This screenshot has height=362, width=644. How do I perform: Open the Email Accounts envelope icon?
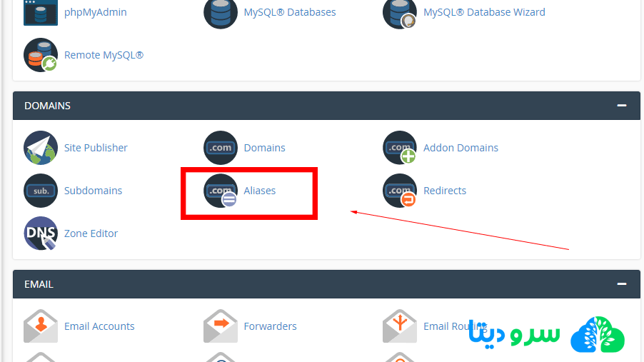click(x=41, y=326)
